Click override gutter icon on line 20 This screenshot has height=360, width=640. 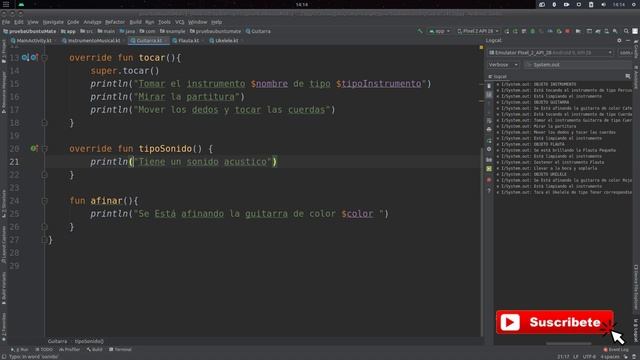pyautogui.click(x=34, y=149)
